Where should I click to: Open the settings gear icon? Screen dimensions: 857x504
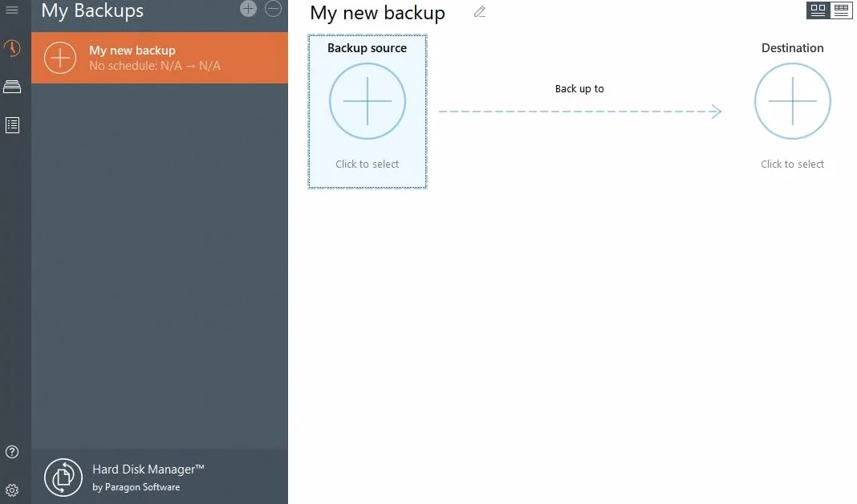click(x=12, y=490)
